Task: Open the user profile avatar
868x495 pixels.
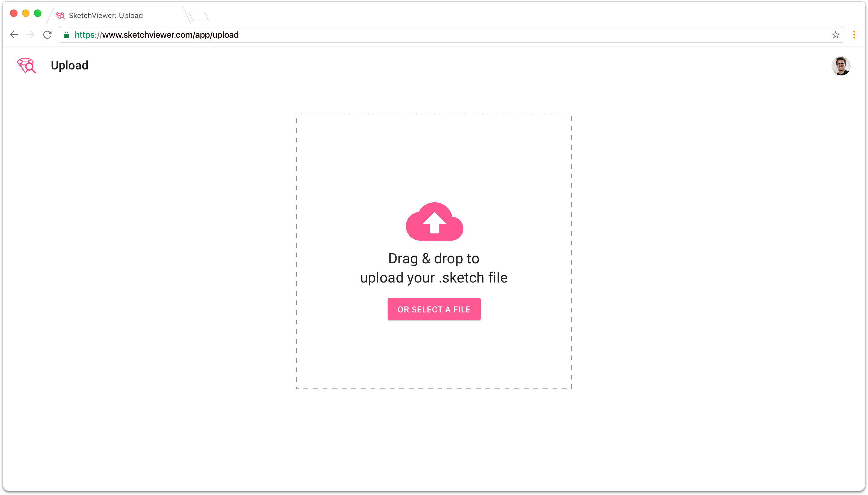Action: pyautogui.click(x=840, y=66)
